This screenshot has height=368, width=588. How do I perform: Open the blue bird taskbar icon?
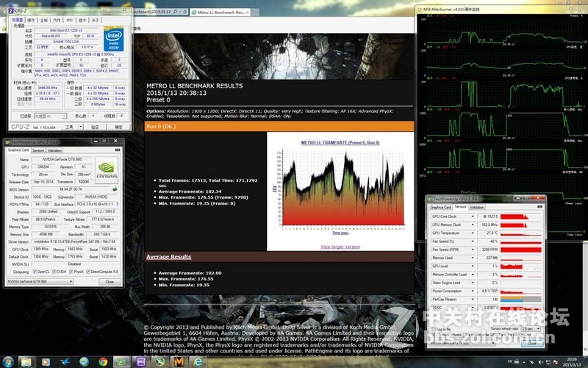65,362
